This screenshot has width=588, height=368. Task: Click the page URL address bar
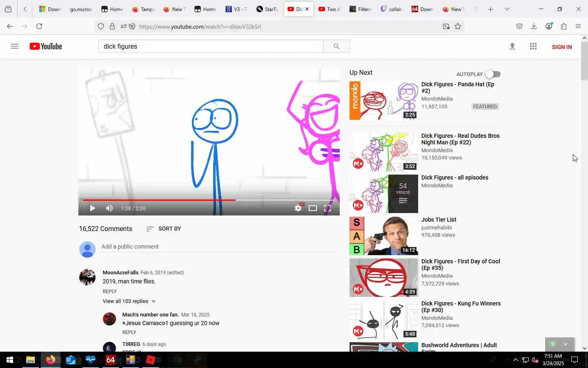pyautogui.click(x=286, y=27)
